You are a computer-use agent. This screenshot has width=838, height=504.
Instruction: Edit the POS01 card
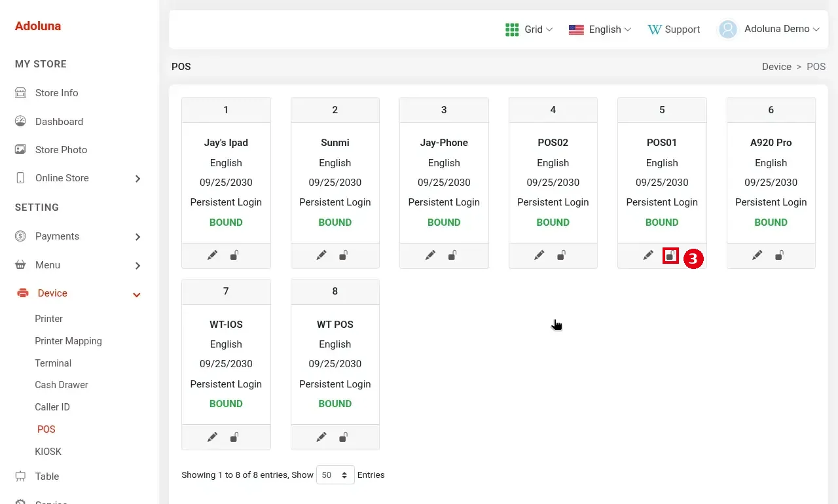[x=648, y=255]
